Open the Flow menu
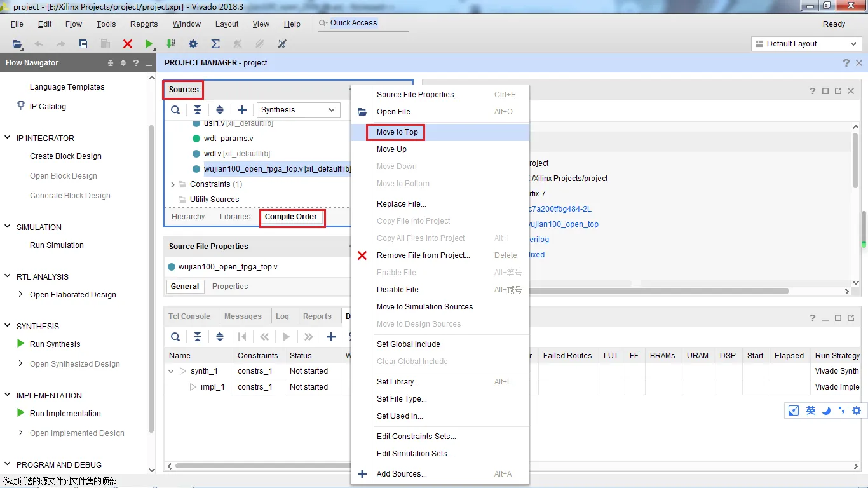The height and width of the screenshot is (488, 868). tap(74, 24)
